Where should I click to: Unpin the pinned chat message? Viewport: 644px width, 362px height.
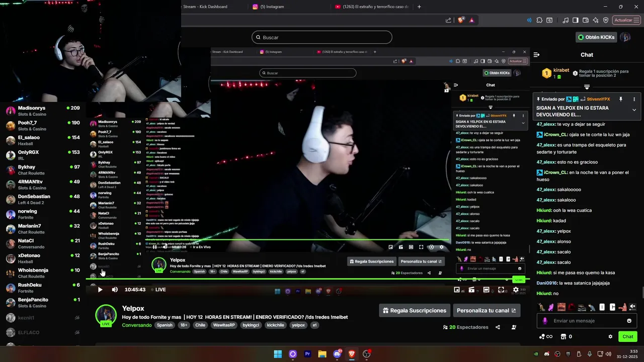[621, 99]
